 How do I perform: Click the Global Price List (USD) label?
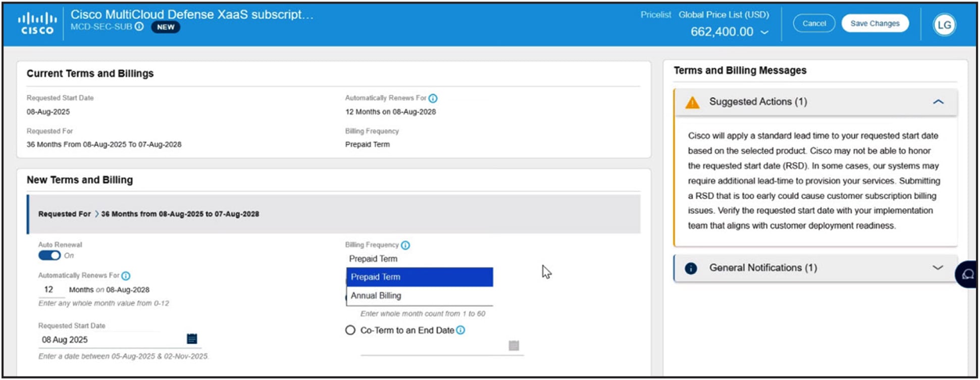[724, 15]
